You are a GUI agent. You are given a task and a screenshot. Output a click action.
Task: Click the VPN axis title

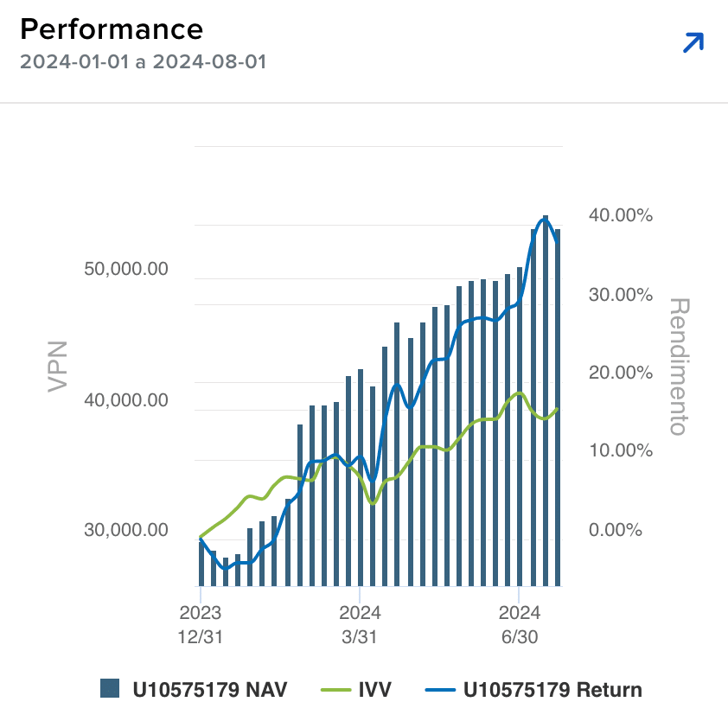tap(58, 366)
